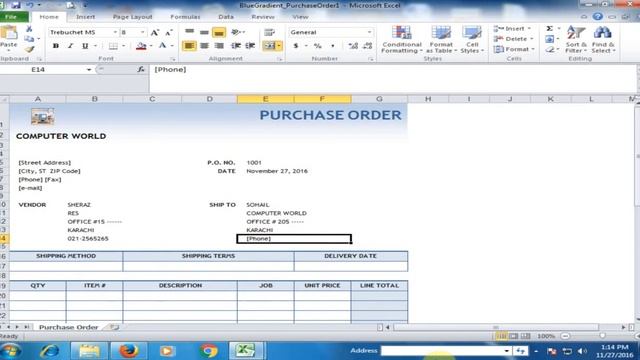Screen dimensions: 640x360
Task: Click the Cut scissors icon
Action: (29, 29)
